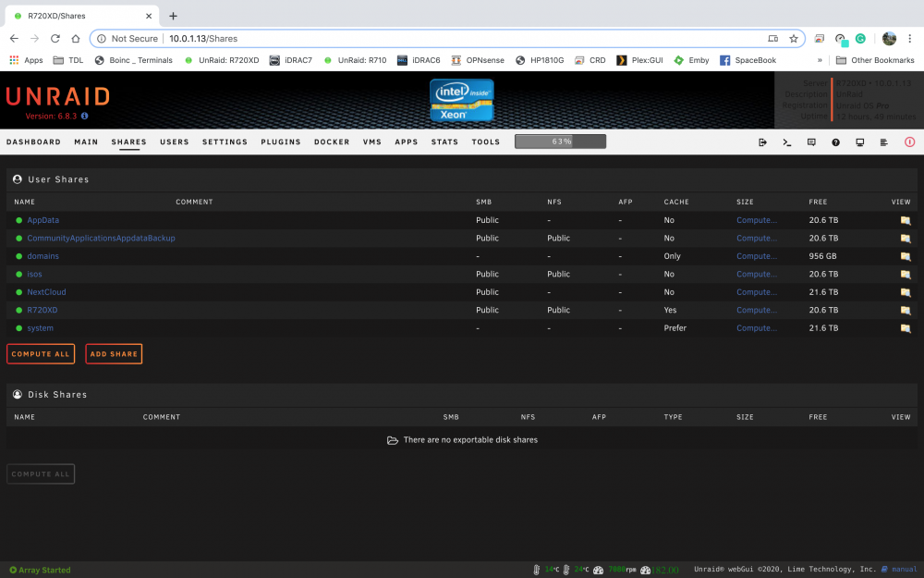Viewport: 924px width, 578px height.
Task: Open the Docker tab
Action: [x=332, y=142]
